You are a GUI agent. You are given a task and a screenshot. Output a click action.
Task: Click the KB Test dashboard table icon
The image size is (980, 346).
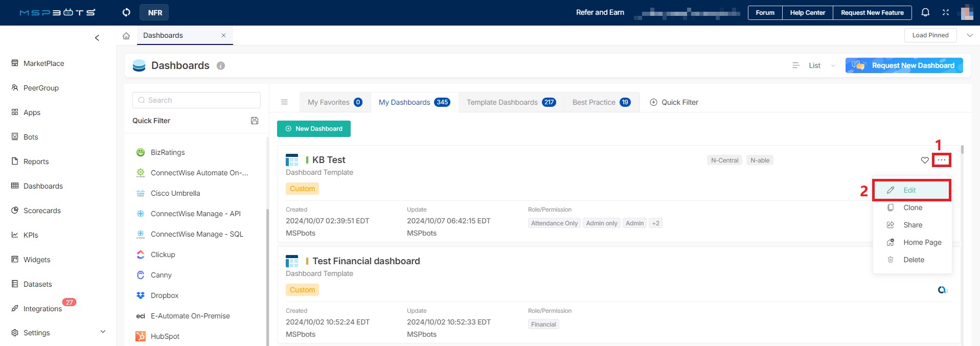292,160
